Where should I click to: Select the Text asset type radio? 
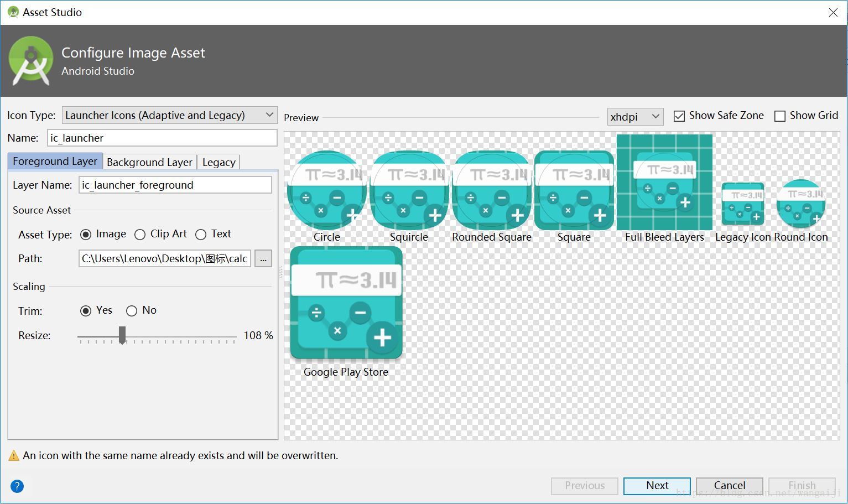(x=201, y=235)
